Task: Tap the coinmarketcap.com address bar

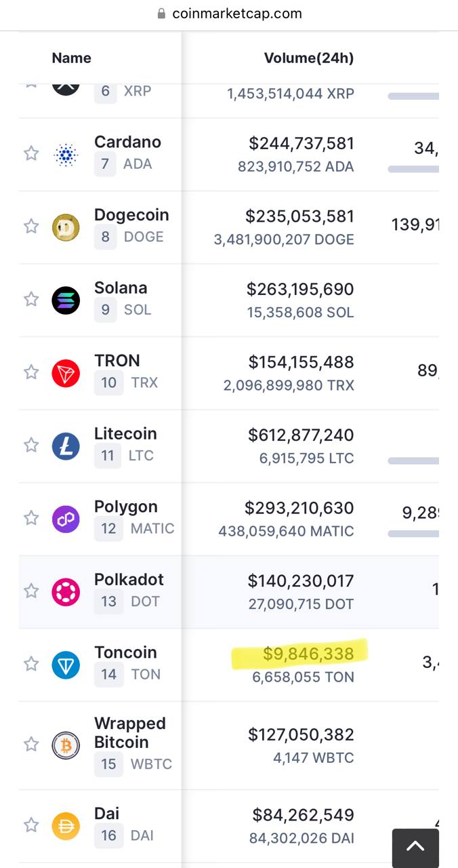Action: pyautogui.click(x=229, y=14)
